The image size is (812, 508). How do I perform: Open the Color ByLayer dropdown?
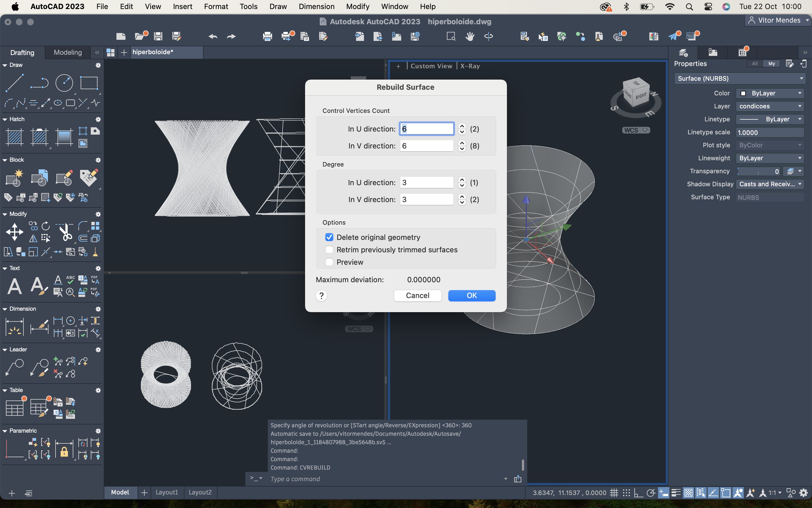coord(770,93)
